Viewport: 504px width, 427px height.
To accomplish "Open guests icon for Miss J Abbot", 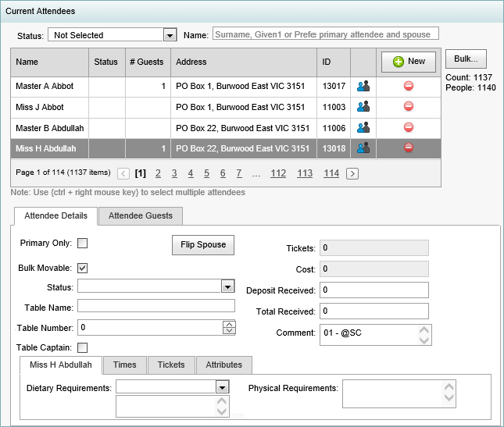I will [x=363, y=107].
